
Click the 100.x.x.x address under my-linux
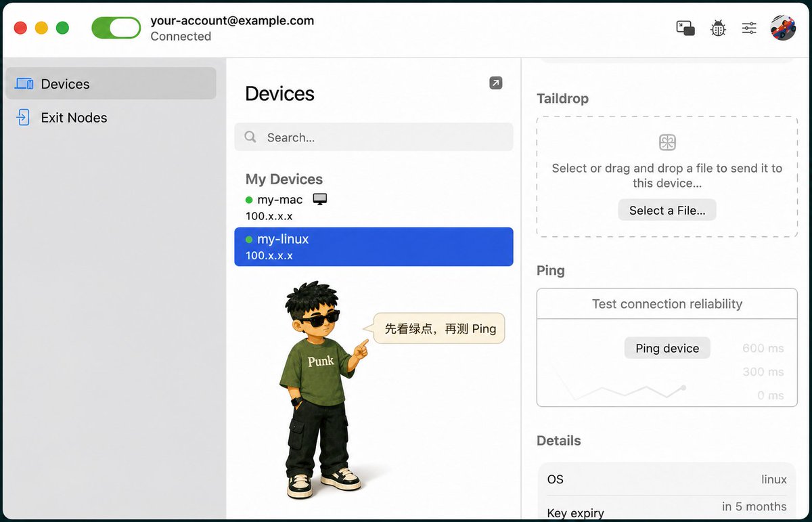click(x=269, y=255)
